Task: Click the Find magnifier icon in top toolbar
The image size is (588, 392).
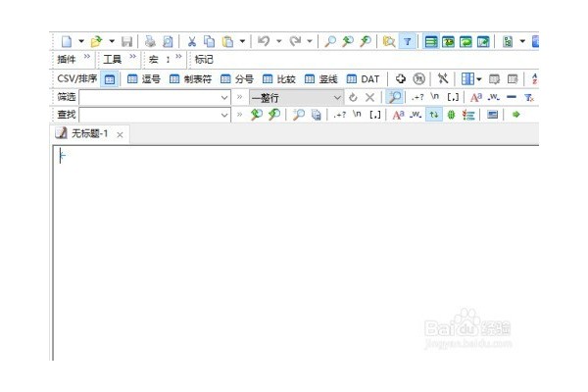Action: point(330,41)
